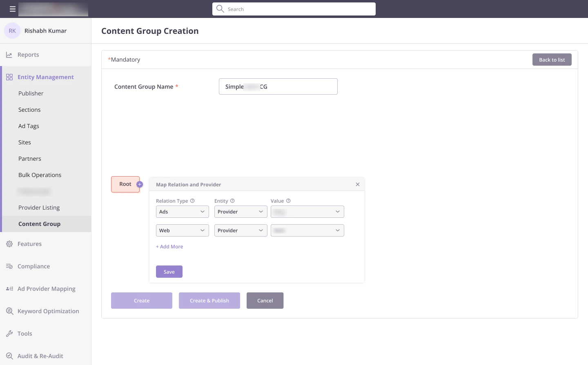The width and height of the screenshot is (588, 365).
Task: Click the Entity help icon
Action: (x=232, y=201)
